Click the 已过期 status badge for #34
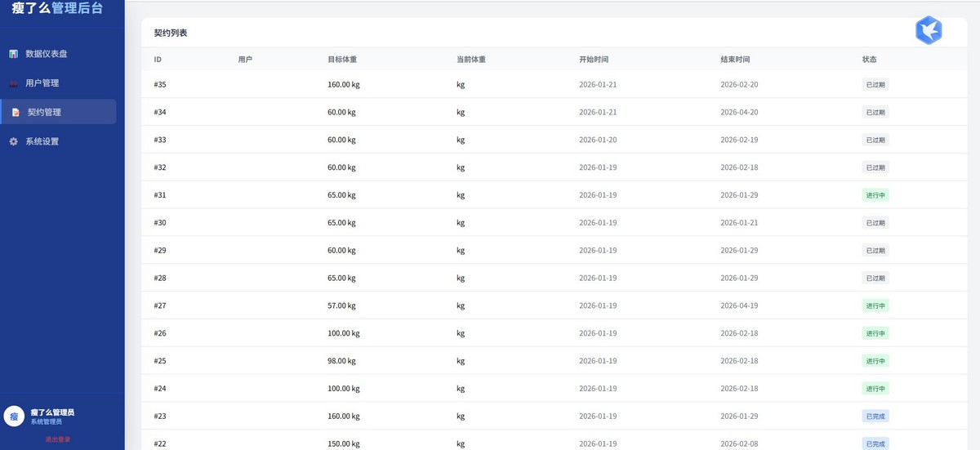Image resolution: width=980 pixels, height=450 pixels. (x=875, y=112)
